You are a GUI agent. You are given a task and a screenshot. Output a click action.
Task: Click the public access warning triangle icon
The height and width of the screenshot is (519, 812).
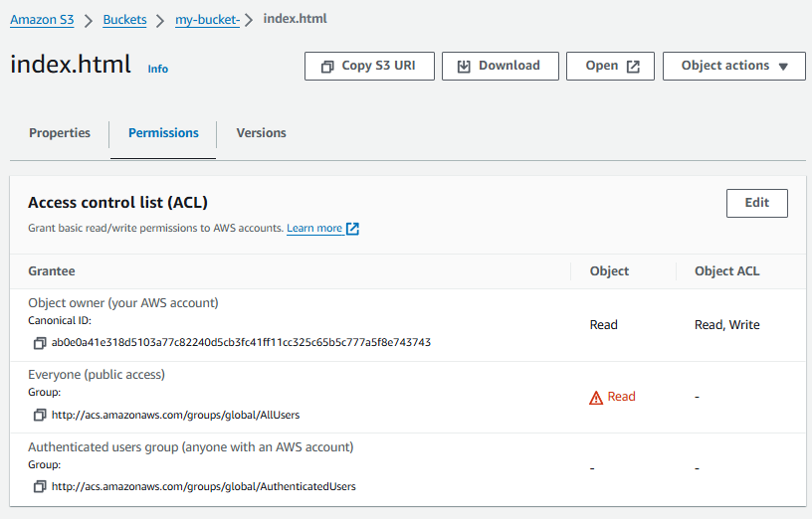point(596,398)
